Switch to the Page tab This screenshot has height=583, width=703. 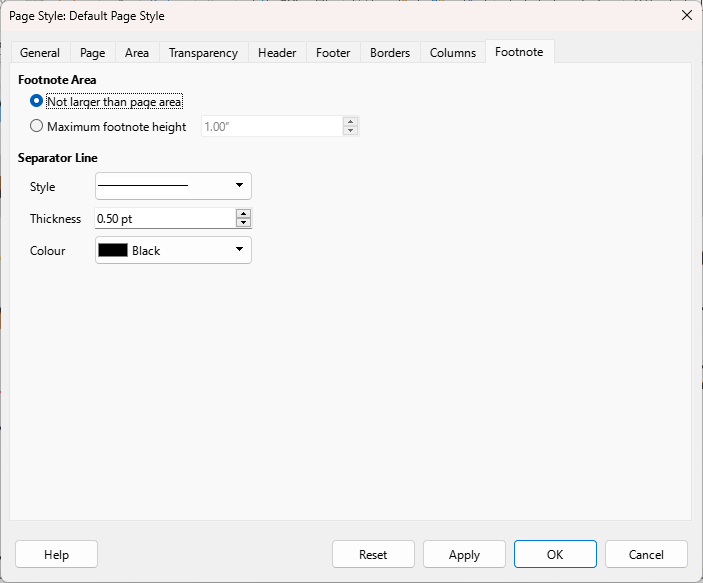[92, 53]
